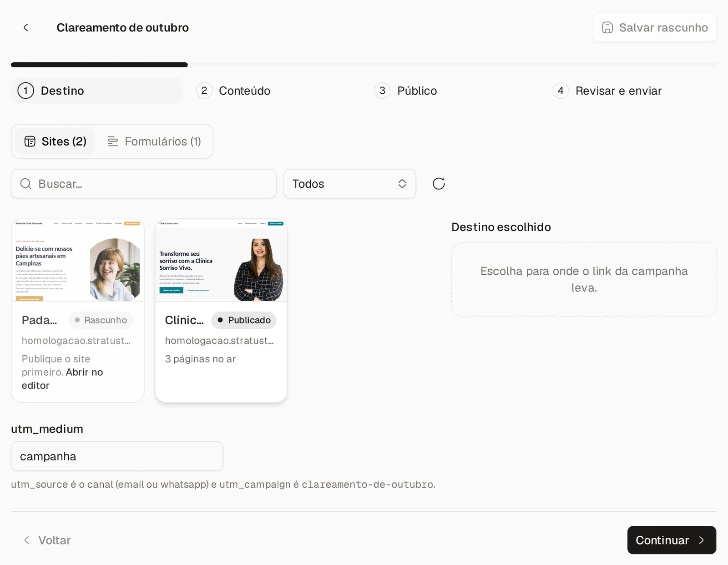Select the Clínica Sorriso Vivo thumbnail
Screen dimensions: 728x565
221,261
